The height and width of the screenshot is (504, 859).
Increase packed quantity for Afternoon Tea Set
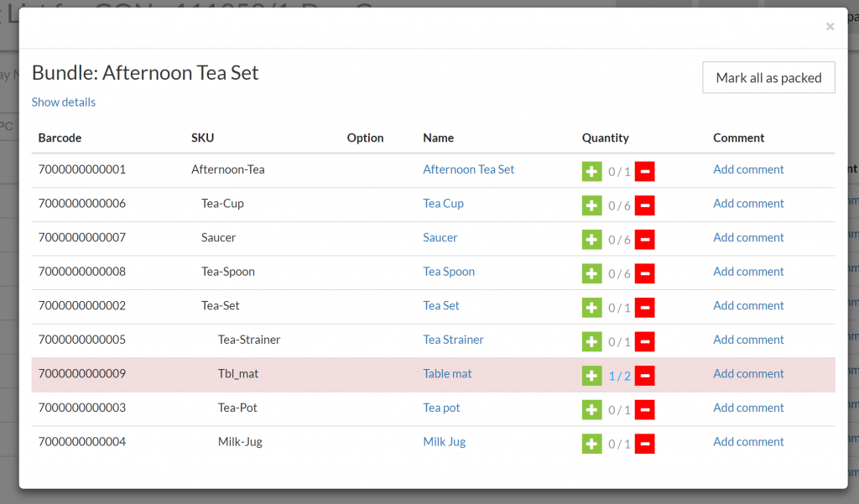tap(592, 171)
